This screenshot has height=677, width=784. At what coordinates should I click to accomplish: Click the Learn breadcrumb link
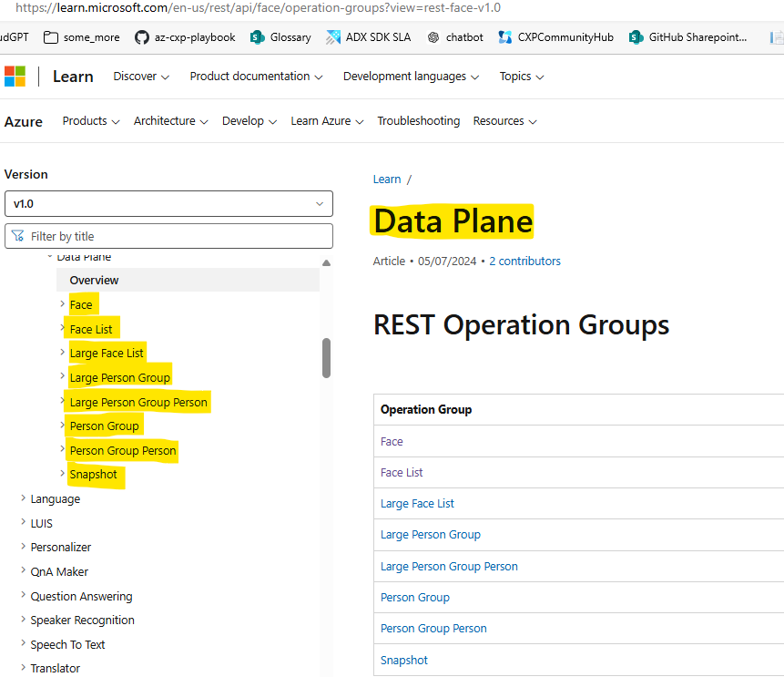point(387,180)
